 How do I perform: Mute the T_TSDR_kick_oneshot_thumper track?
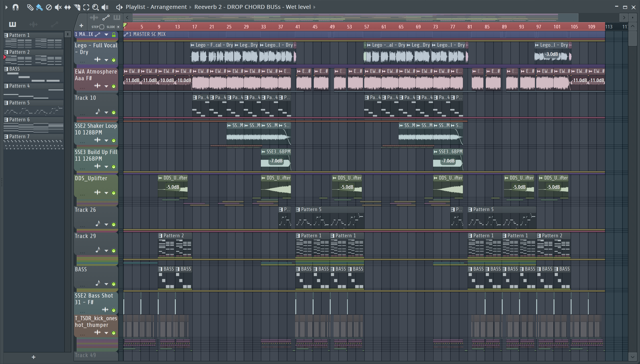tap(114, 333)
